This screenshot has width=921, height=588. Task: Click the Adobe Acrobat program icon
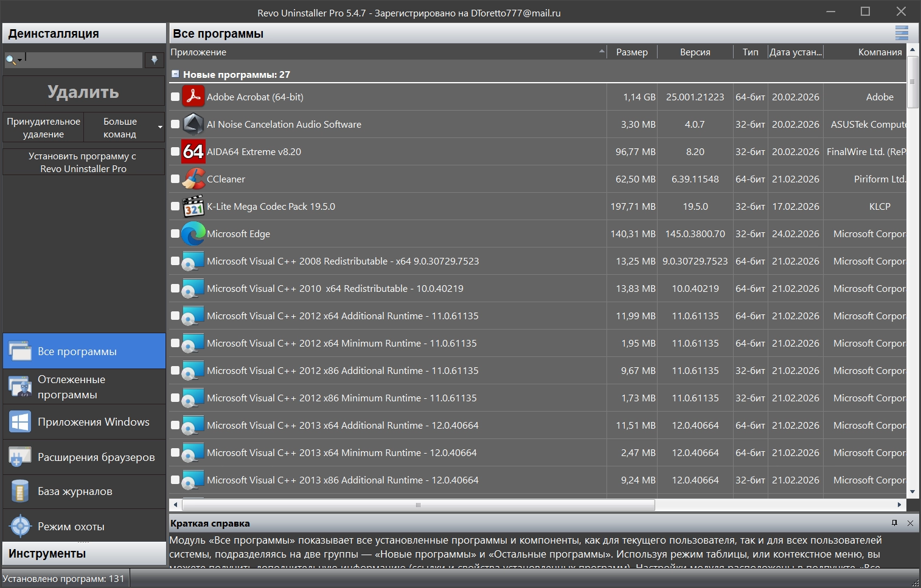pyautogui.click(x=193, y=97)
